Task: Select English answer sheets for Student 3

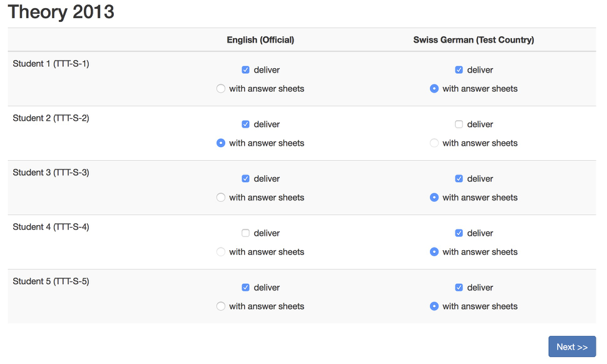Action: point(221,198)
